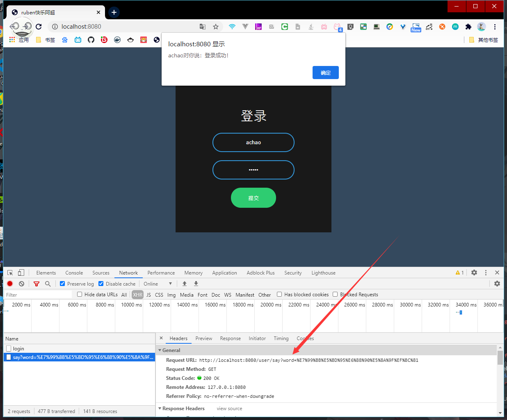Viewport: 507px width, 420px height.
Task: Open network search magnifier icon
Action: [x=48, y=284]
